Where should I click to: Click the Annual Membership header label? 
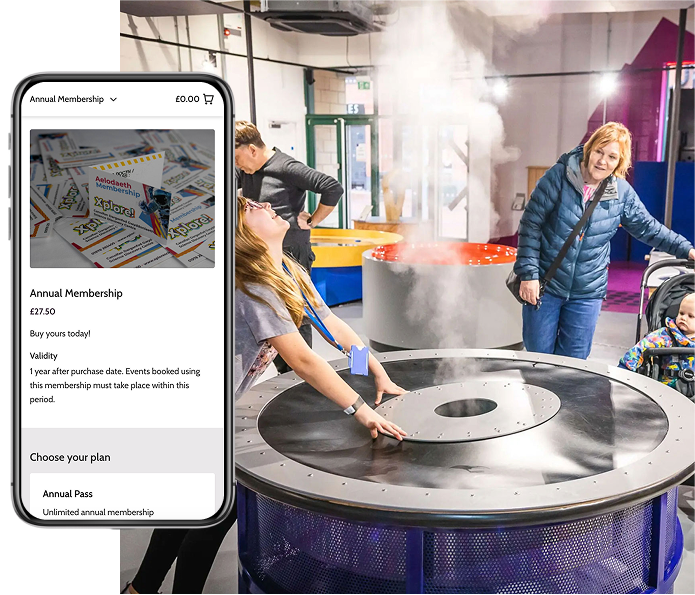pos(66,99)
